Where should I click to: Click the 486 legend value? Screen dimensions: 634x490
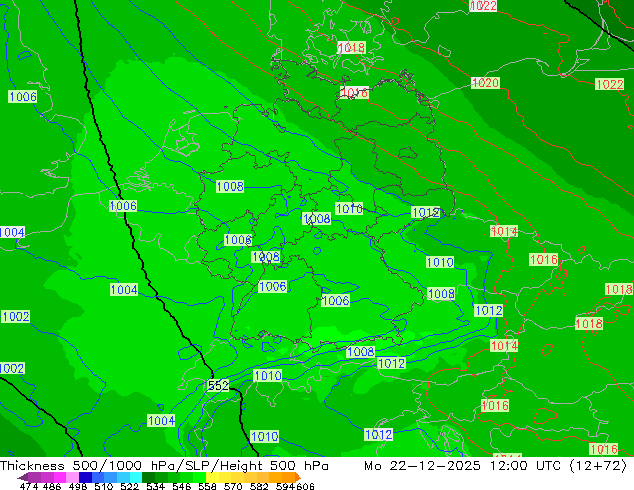pyautogui.click(x=52, y=486)
